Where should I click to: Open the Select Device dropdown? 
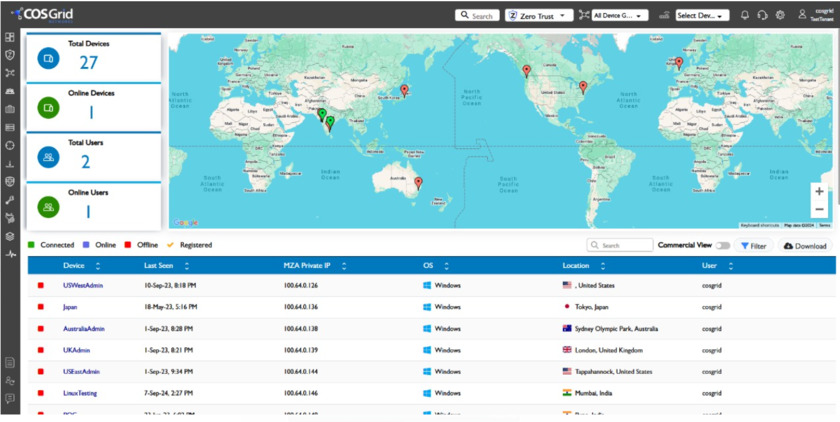click(x=701, y=15)
